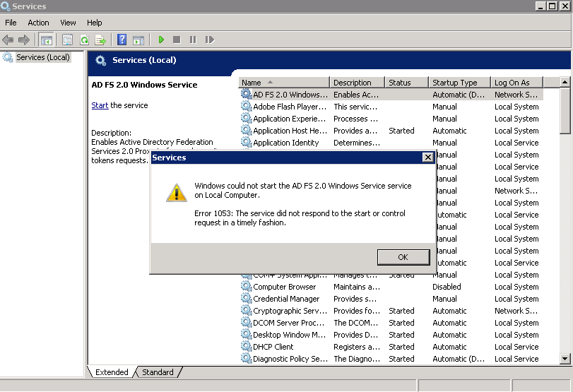Click gear icon of Application Identity row
573x392 pixels.
[247, 143]
